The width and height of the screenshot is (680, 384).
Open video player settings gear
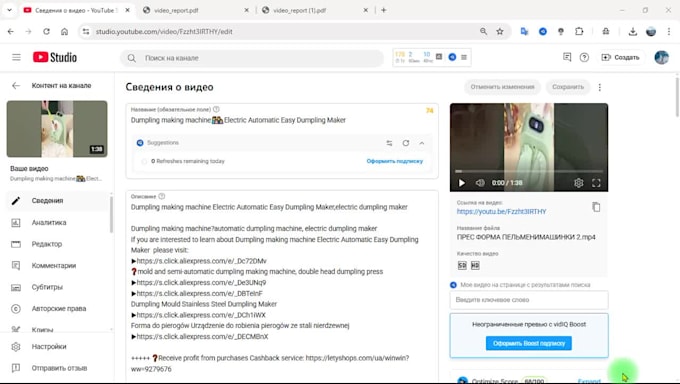579,183
